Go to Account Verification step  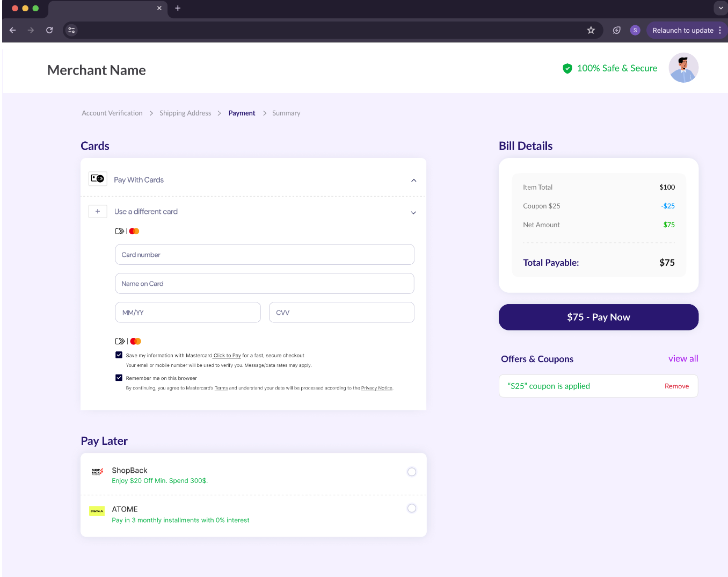point(112,113)
